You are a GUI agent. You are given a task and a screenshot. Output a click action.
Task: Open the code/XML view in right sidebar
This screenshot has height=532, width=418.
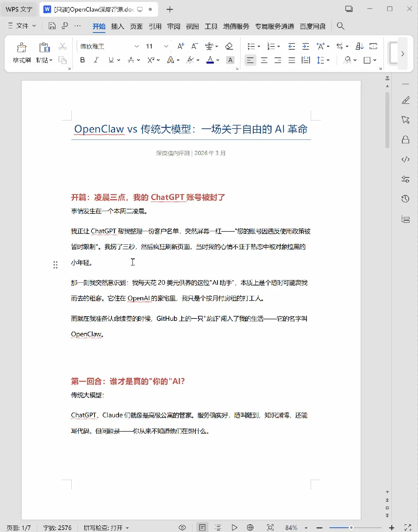405,159
